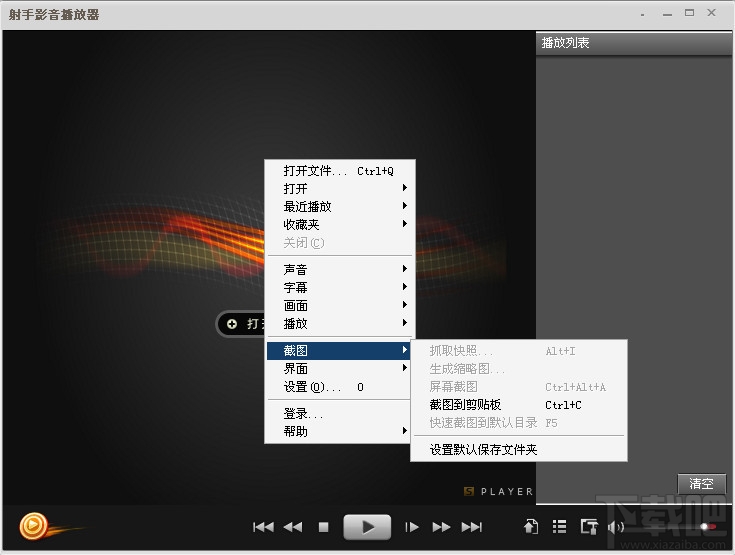Screen dimensions: 735x555
Task: Select 设置默认保存文件夹 option
Action: pyautogui.click(x=519, y=450)
